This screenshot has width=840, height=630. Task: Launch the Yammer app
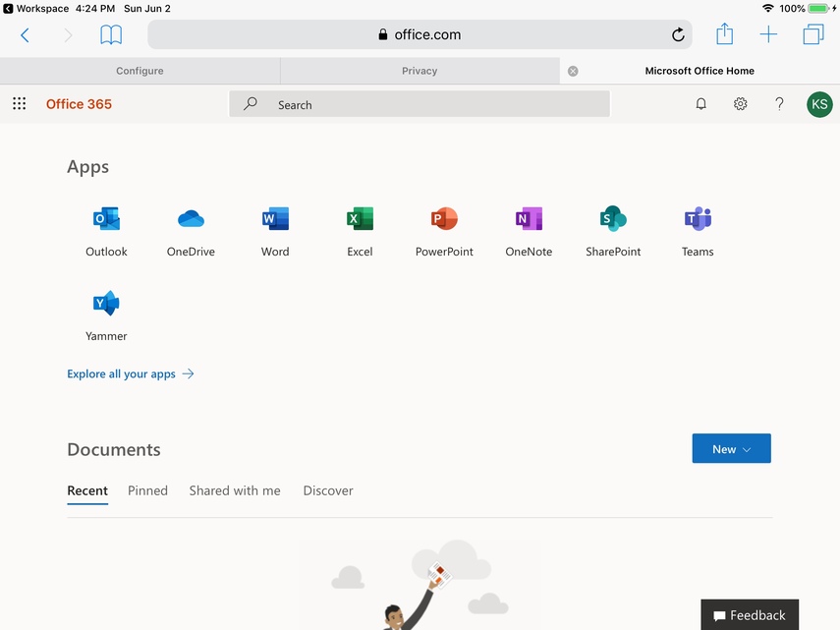(106, 305)
